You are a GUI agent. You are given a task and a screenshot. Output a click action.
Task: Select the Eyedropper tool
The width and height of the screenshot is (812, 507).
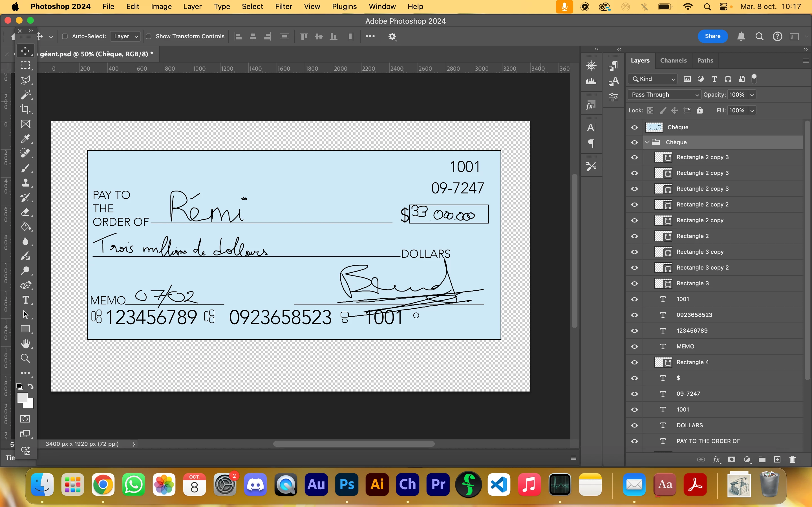click(x=25, y=139)
